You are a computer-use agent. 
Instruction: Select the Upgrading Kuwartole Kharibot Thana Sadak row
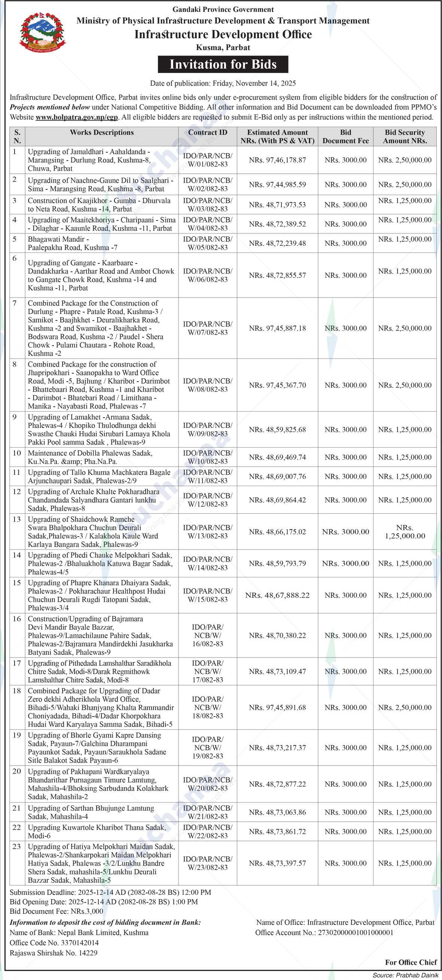pyautogui.click(x=97, y=831)
